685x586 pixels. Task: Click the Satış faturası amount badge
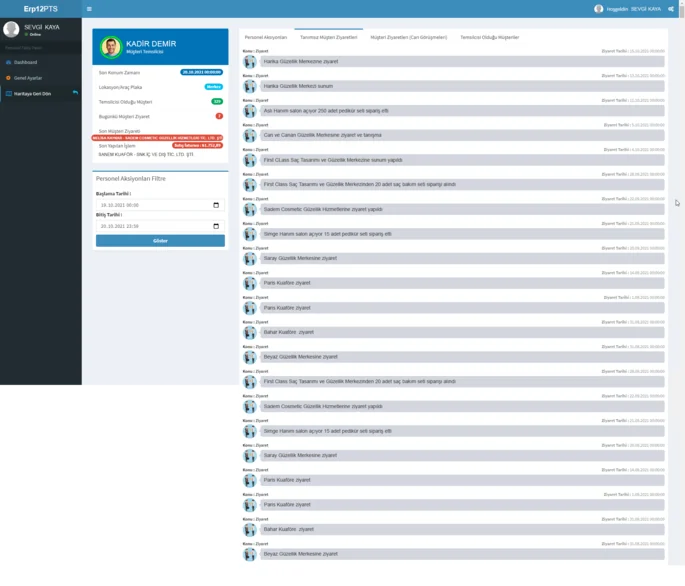coord(197,145)
